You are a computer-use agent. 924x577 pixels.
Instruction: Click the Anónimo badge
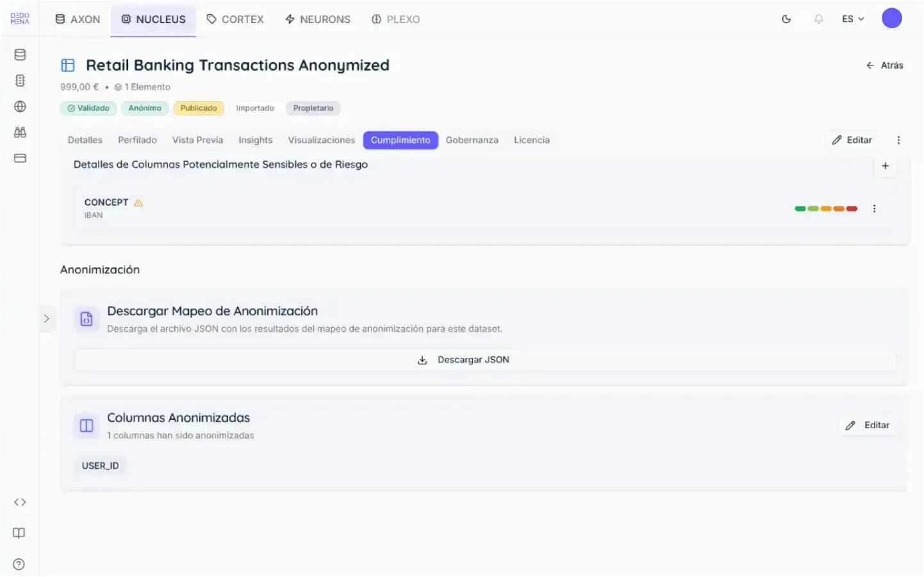pyautogui.click(x=145, y=108)
